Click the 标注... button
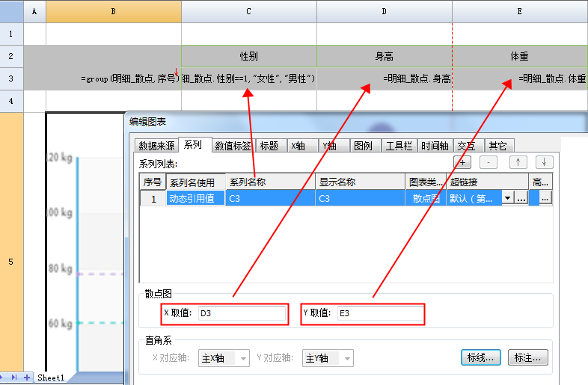Viewport: 588px width, 385px height. pyautogui.click(x=528, y=358)
